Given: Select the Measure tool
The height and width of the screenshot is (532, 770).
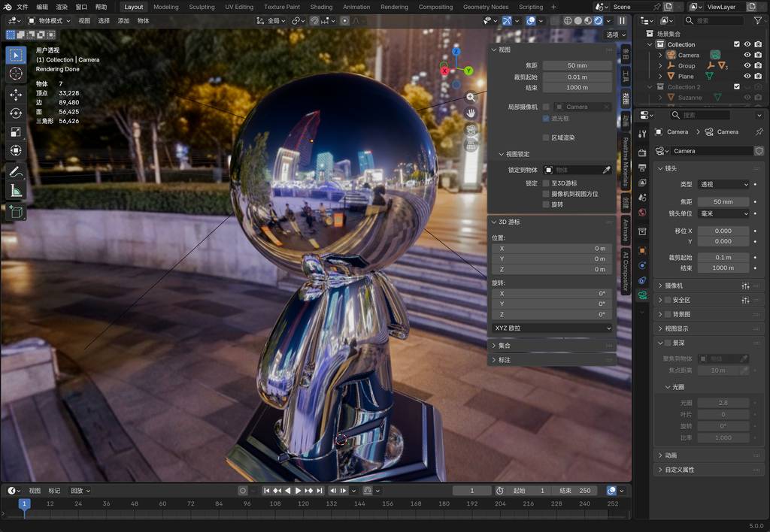Looking at the screenshot, I should pos(16,191).
